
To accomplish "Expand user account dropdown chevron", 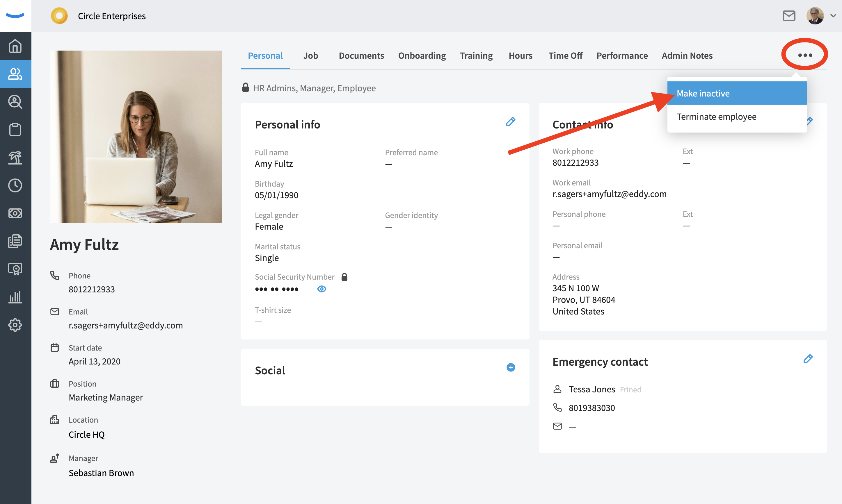I will [x=833, y=16].
